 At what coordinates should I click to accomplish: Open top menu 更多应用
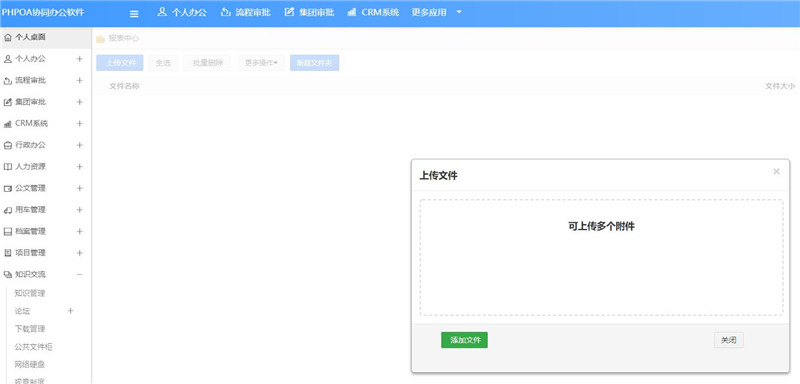[x=429, y=12]
